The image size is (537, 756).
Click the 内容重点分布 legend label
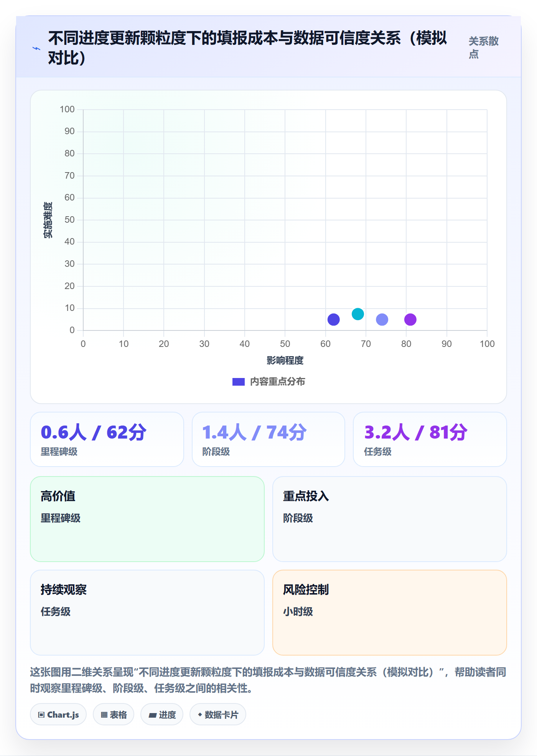[x=278, y=382]
